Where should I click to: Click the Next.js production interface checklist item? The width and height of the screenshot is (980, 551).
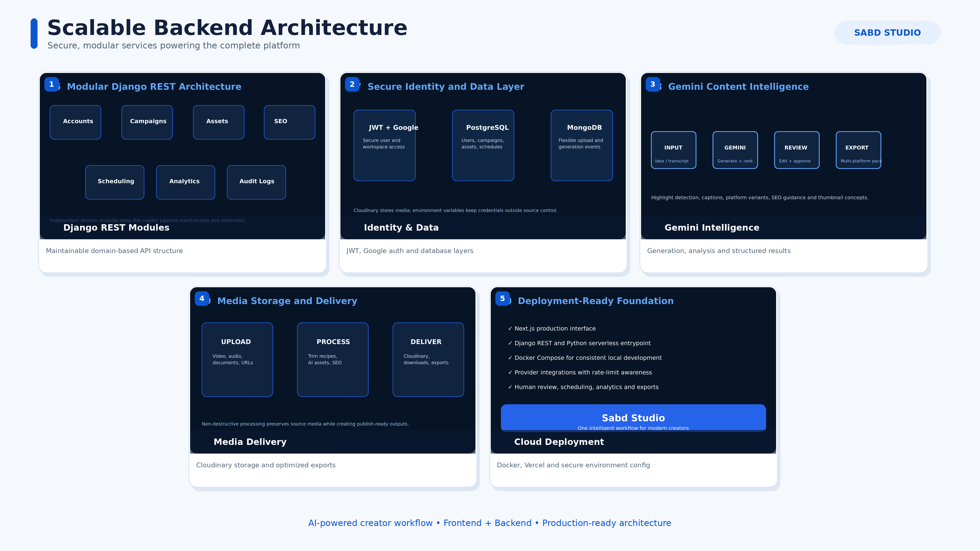[552, 329]
